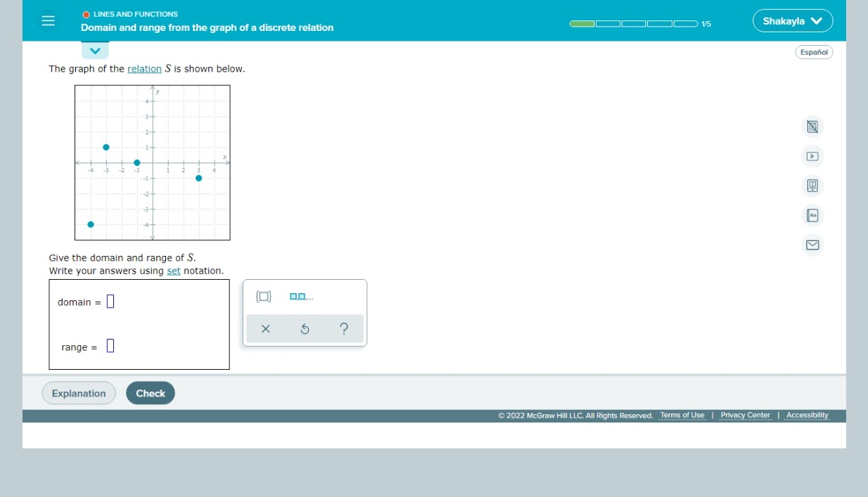Collapse the question panel via chevron
Screen dimensions: 868x497
94,51
